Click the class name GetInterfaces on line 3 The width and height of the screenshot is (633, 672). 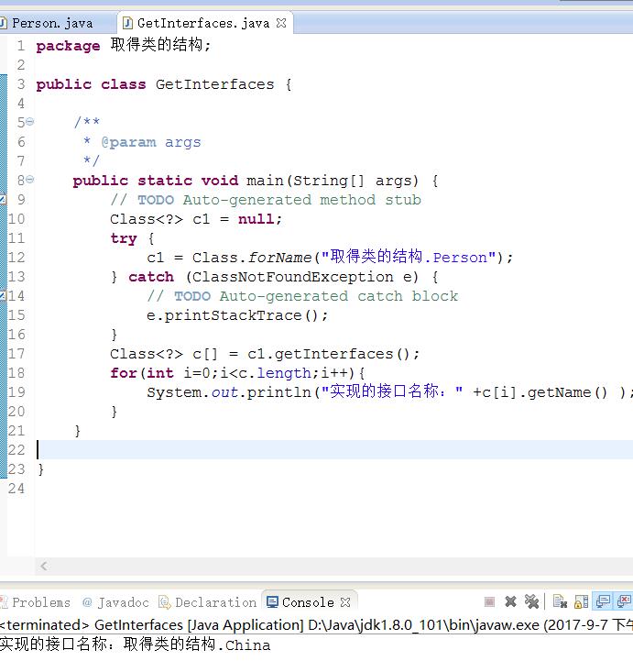pos(214,84)
